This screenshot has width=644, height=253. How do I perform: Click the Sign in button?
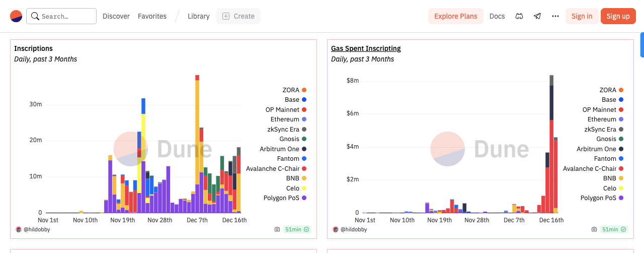tap(582, 16)
